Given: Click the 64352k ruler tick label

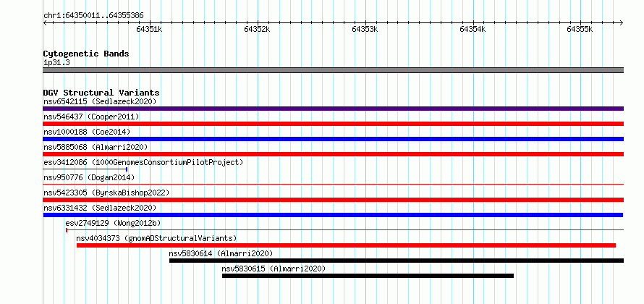Looking at the screenshot, I should click(x=257, y=29).
